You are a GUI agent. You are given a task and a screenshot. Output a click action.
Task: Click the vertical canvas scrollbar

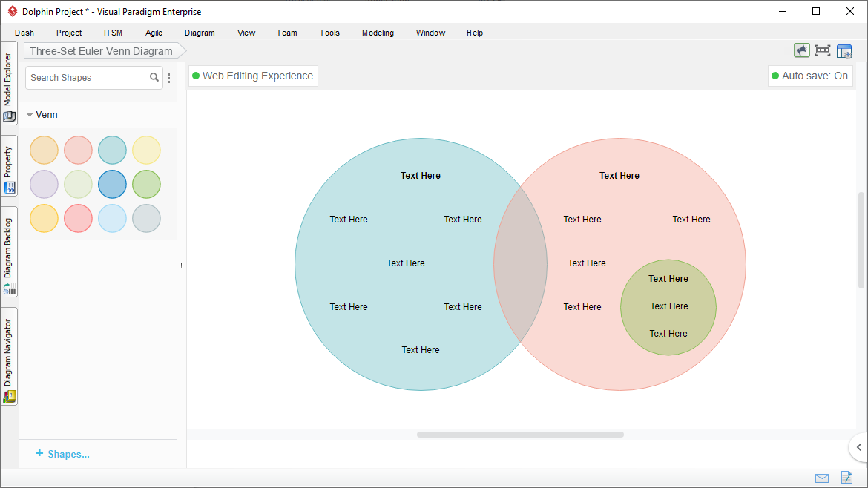[861, 240]
